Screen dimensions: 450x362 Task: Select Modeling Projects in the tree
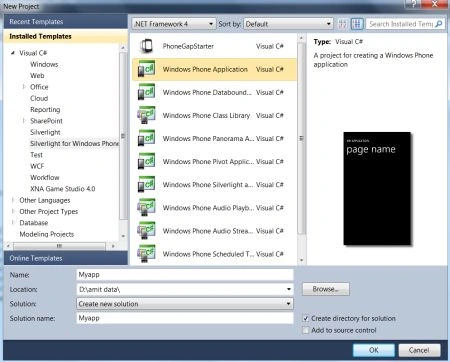tap(47, 234)
